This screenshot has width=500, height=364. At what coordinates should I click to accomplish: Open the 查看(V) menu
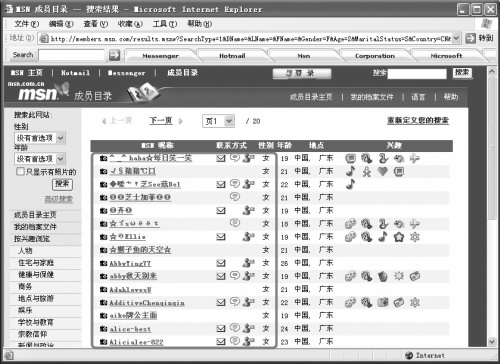tap(96, 24)
